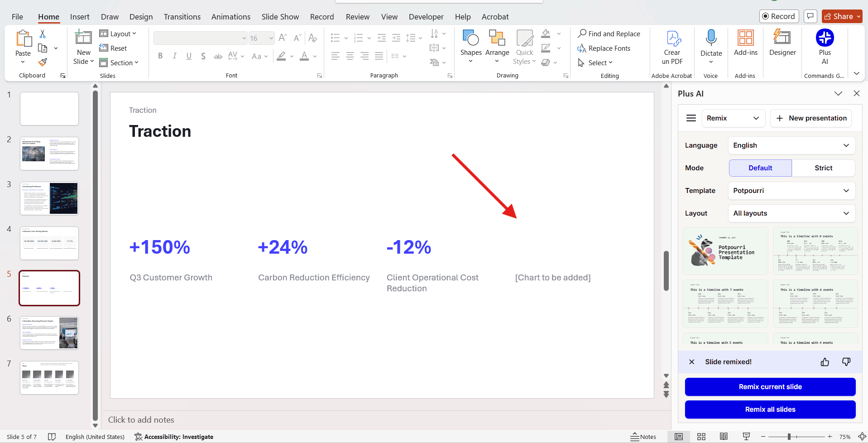Click Remix all slides
The width and height of the screenshot is (868, 443).
point(770,409)
